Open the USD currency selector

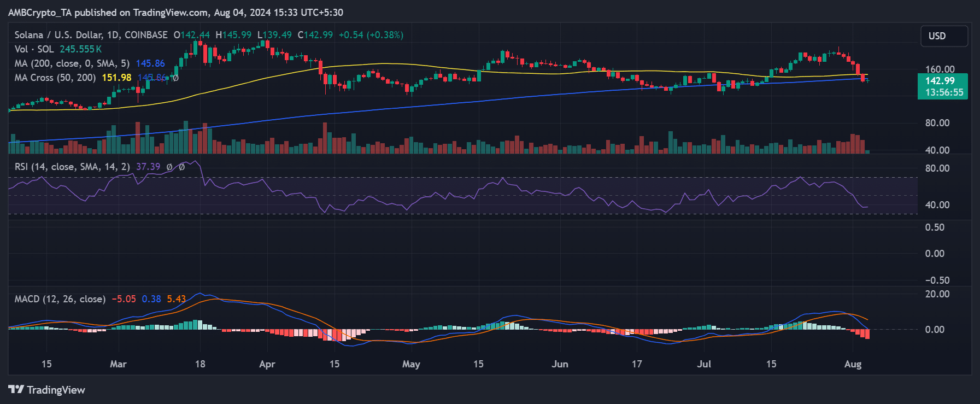coord(944,36)
